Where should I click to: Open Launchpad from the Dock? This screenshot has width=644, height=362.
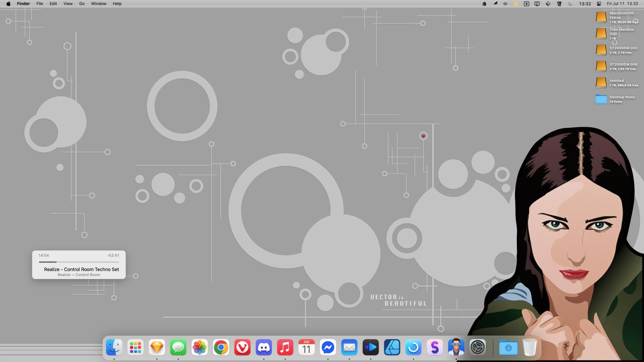(x=135, y=348)
